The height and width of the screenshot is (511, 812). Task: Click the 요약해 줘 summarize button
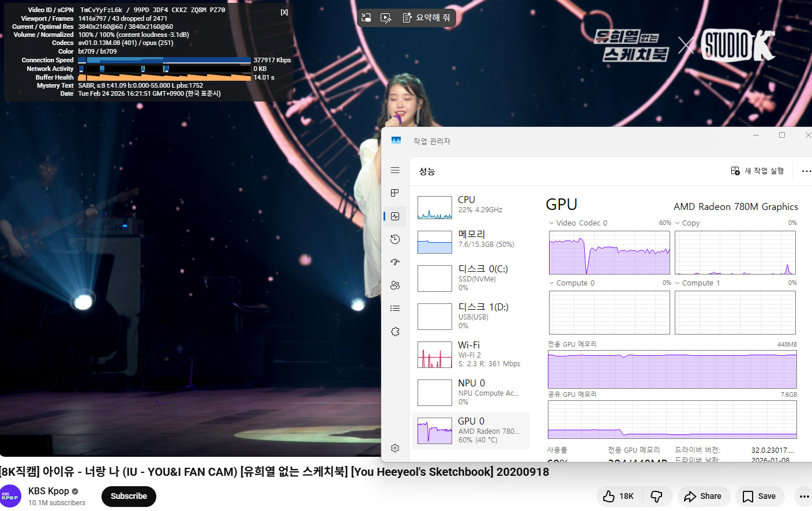427,18
